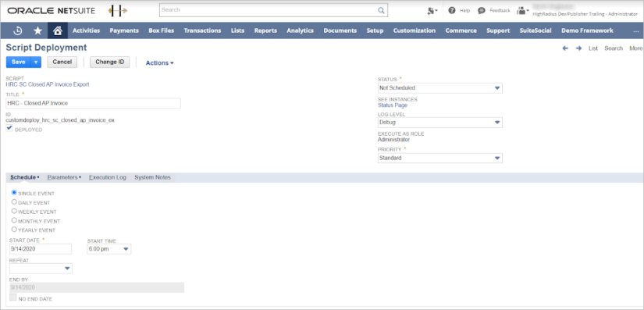The image size is (644, 310).
Task: Click the End By date field
Action: coord(97,287)
